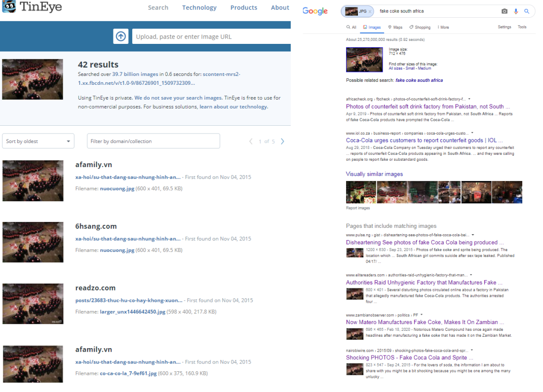Screen dimensions: 543x392
Task: Open TinEye Products nav item
Action: (x=244, y=7)
